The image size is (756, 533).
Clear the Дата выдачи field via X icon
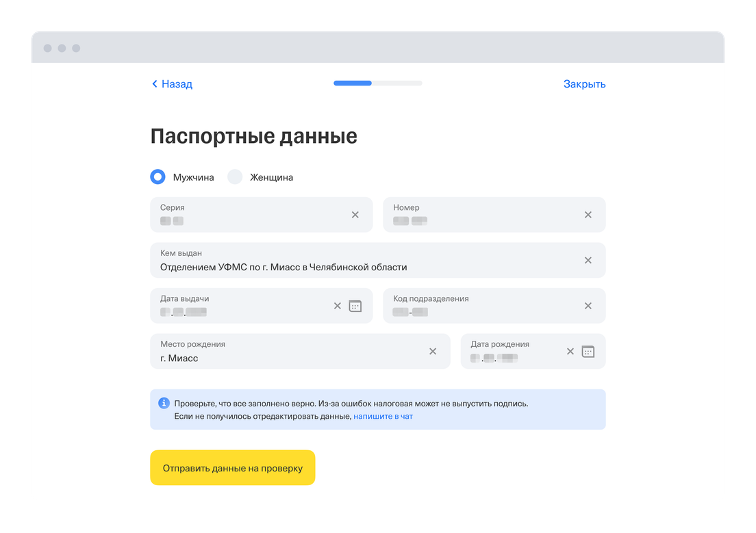[338, 306]
